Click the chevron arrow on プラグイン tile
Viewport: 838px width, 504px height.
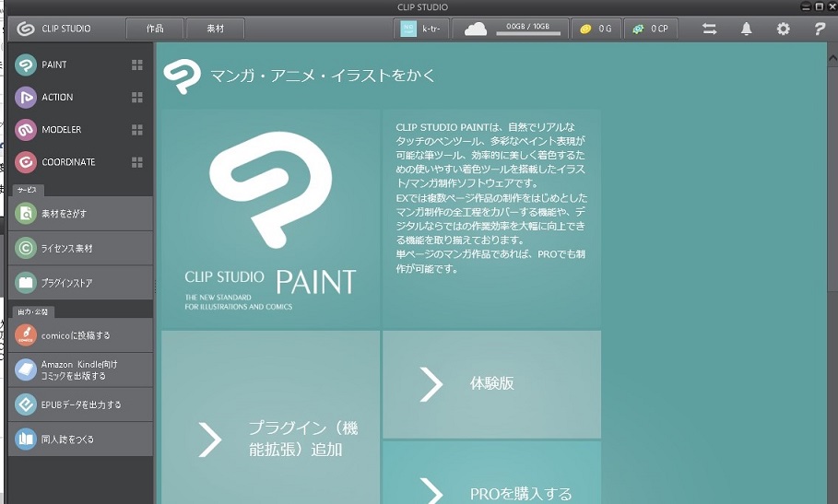click(x=210, y=440)
